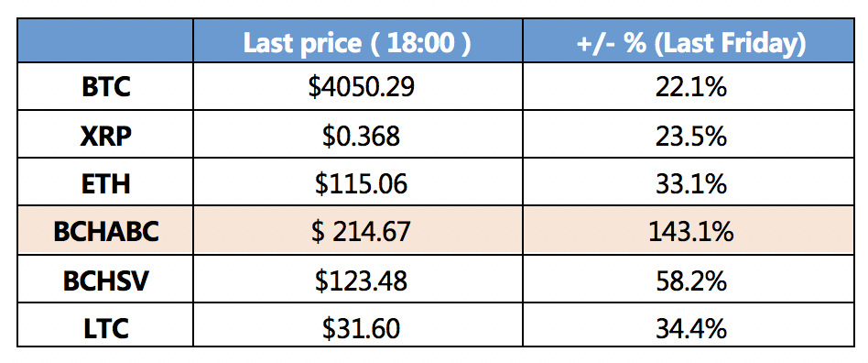Click the 23.5% change cell for XRP

[x=689, y=134]
